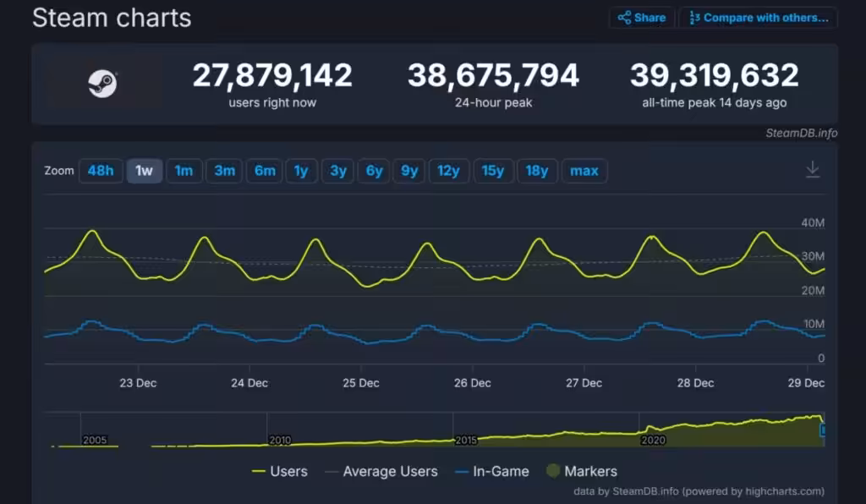Select the 48h zoom range

101,170
